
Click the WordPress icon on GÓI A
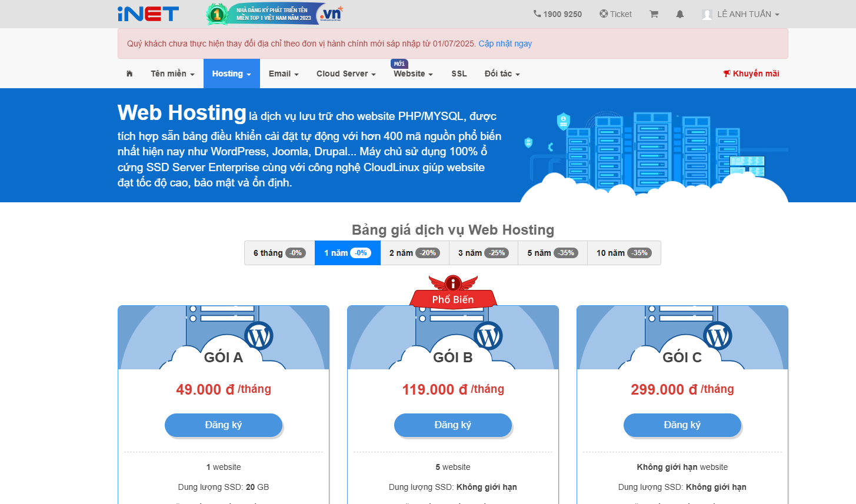(x=259, y=336)
